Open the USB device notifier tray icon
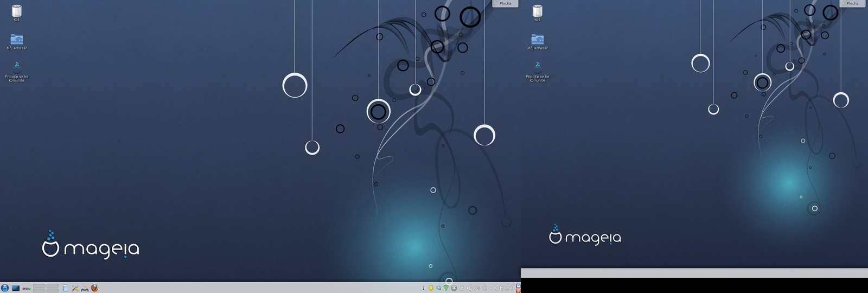Screen dimensions: 868x293 [x=477, y=288]
